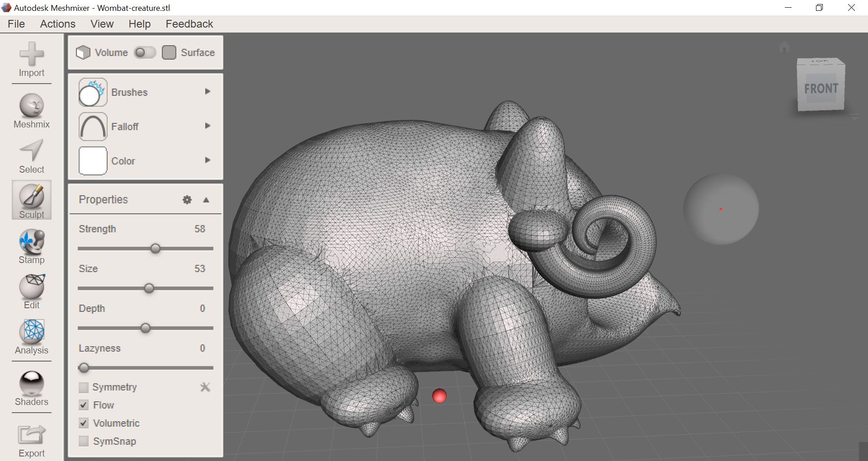The image size is (868, 461).
Task: Open the Analysis tools
Action: (x=31, y=335)
